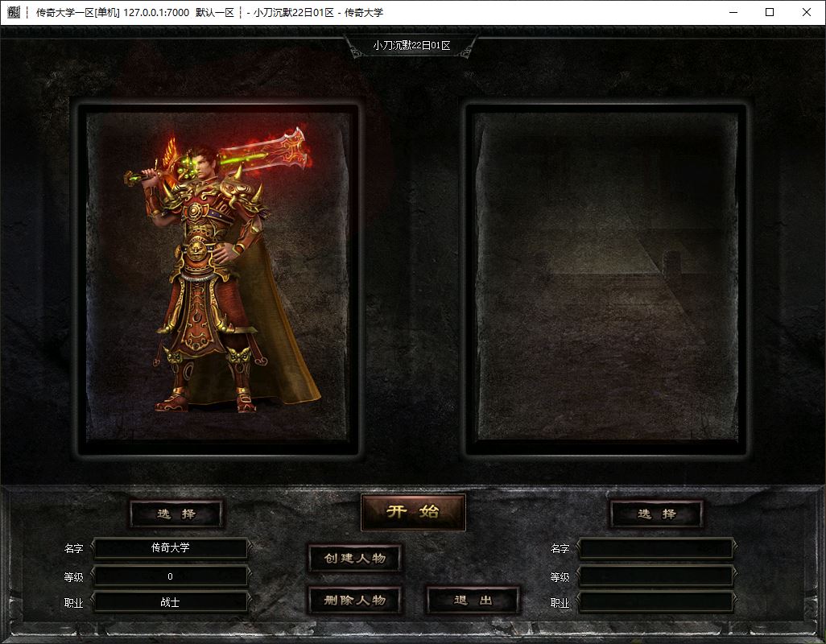Click the left 等级 label
Viewport: 826px width, 644px height.
(x=74, y=578)
